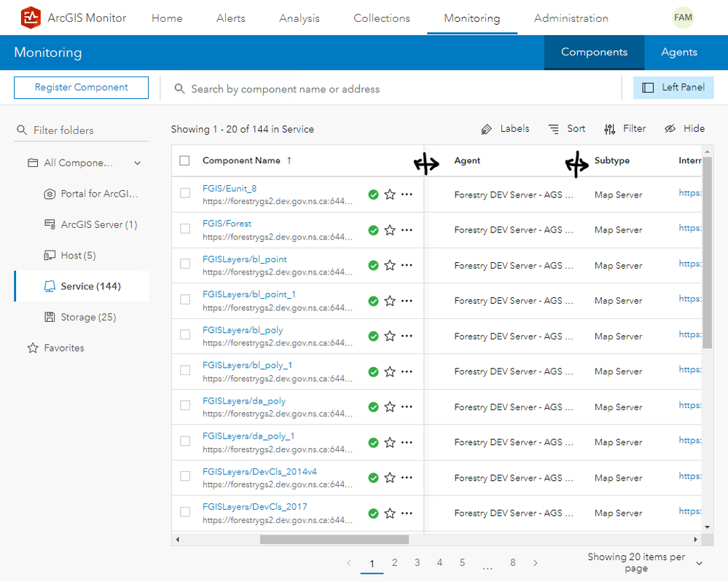Screen dimensions: 728x582
Task: Open the Administration menu
Action: click(571, 18)
